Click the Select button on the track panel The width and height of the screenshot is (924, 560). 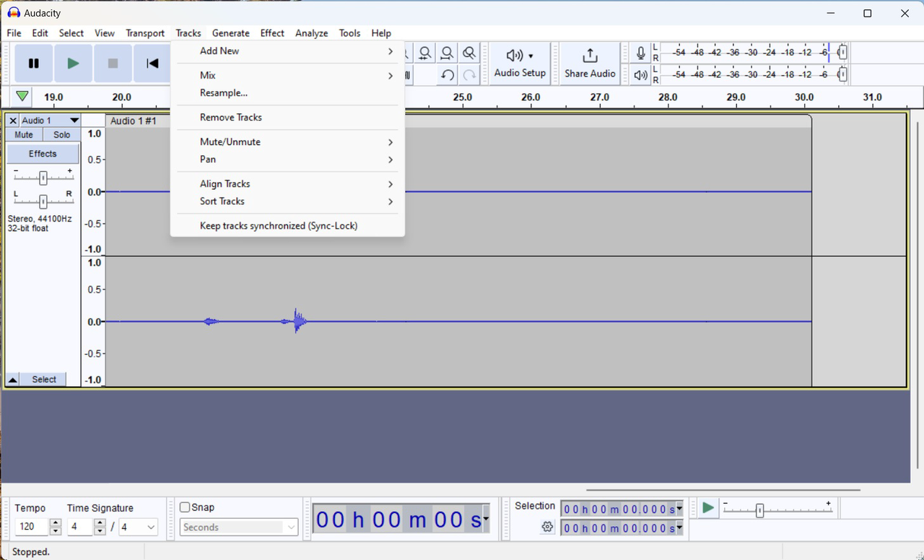pyautogui.click(x=43, y=379)
